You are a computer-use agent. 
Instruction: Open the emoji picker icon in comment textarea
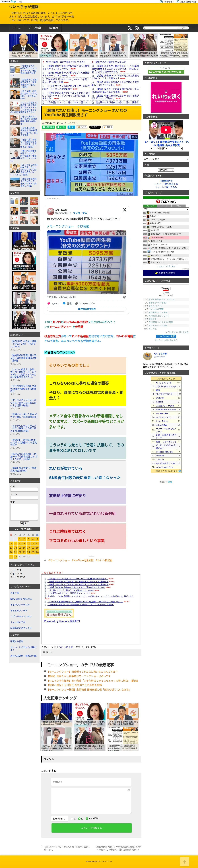point(129,790)
